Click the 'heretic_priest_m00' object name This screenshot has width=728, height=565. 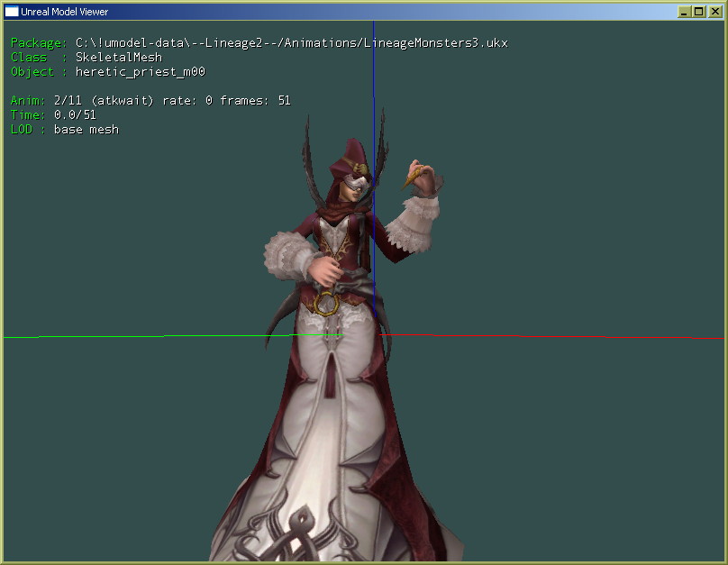coord(141,72)
